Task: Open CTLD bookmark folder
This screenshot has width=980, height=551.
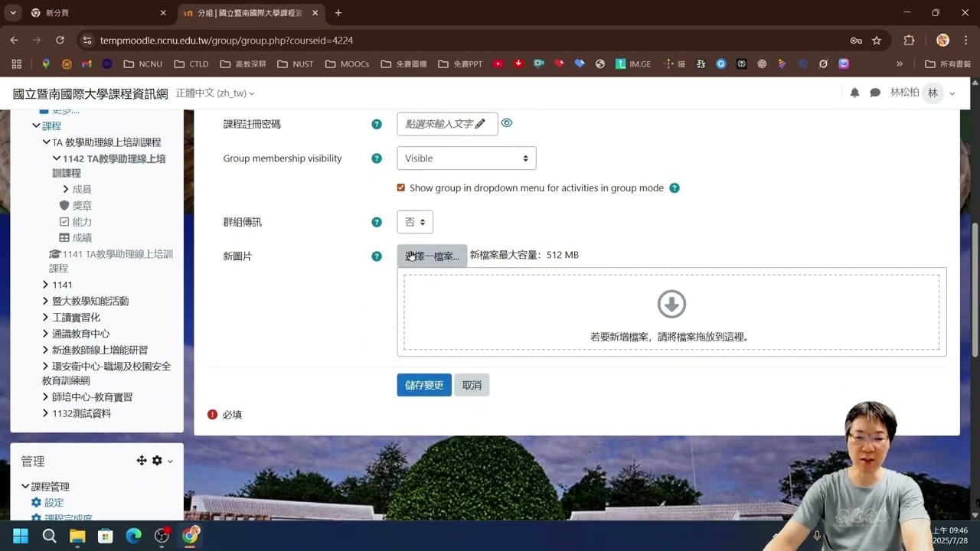Action: click(191, 64)
